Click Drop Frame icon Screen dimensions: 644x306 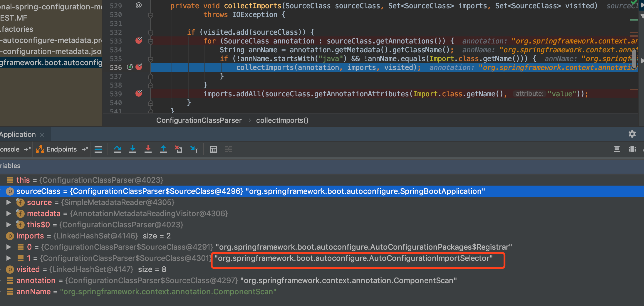tap(179, 149)
